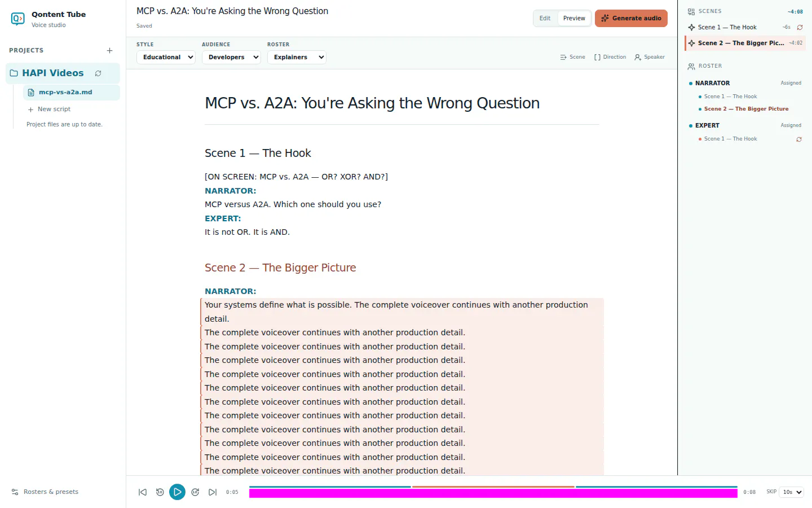Click the Scene 1 — The Hook heading in script

coord(258,154)
